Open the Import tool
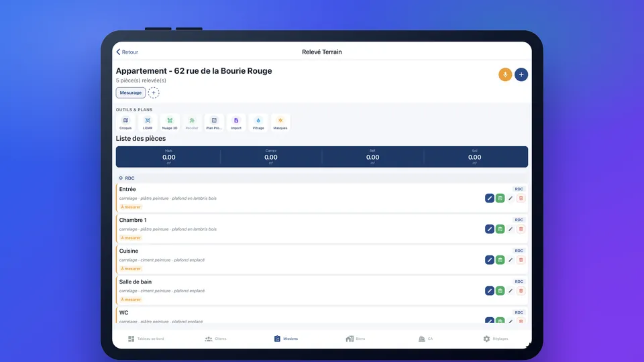The image size is (644, 362). (x=236, y=123)
